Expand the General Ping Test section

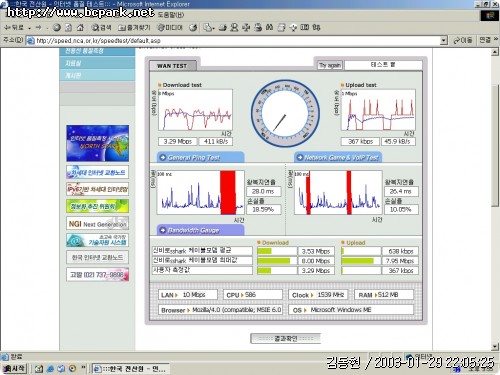(x=200, y=157)
